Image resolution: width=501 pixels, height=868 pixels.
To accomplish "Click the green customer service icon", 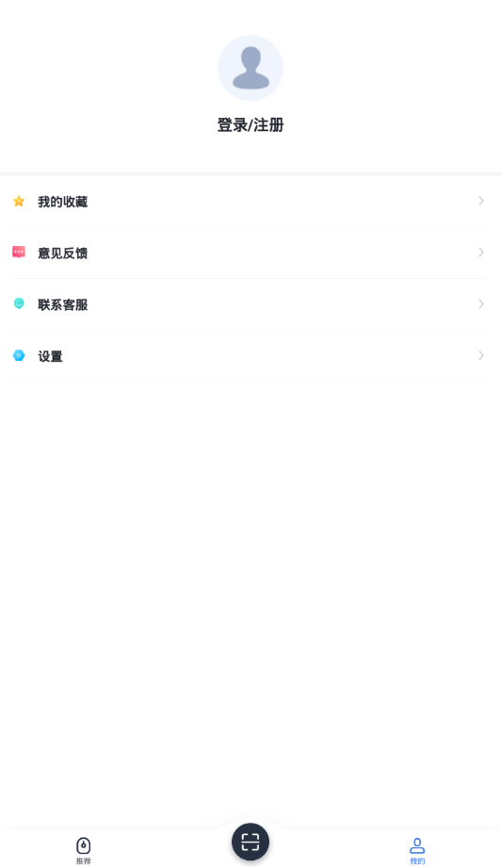I will click(x=19, y=303).
